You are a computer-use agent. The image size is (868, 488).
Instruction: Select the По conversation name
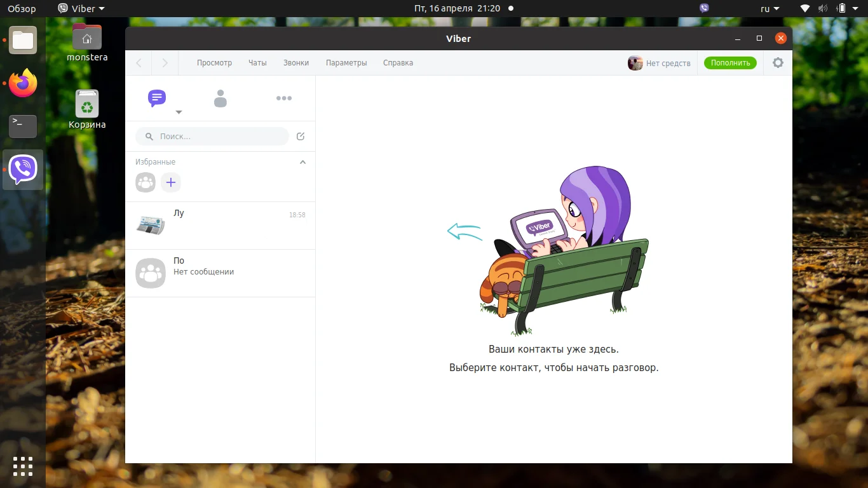point(179,261)
